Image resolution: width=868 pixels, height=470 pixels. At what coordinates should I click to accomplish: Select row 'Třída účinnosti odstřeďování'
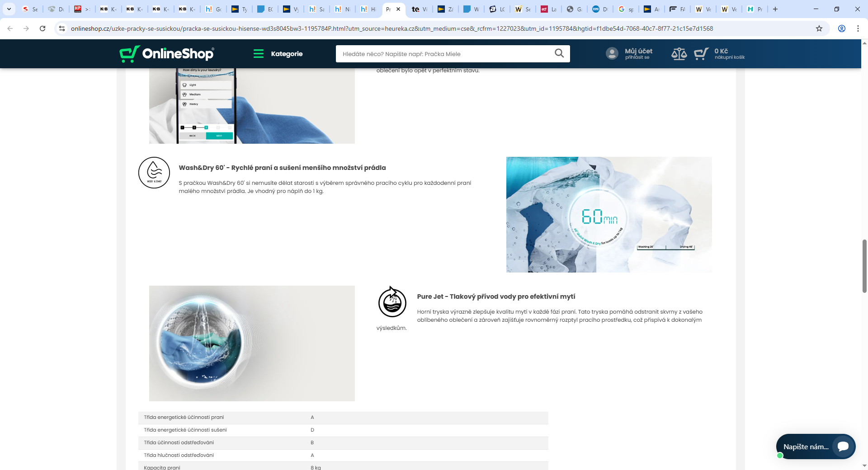343,443
